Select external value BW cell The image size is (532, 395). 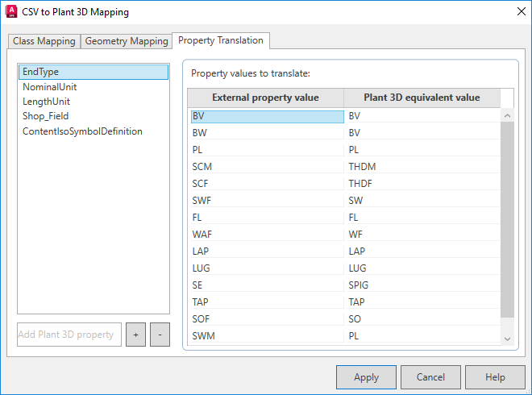coord(268,133)
